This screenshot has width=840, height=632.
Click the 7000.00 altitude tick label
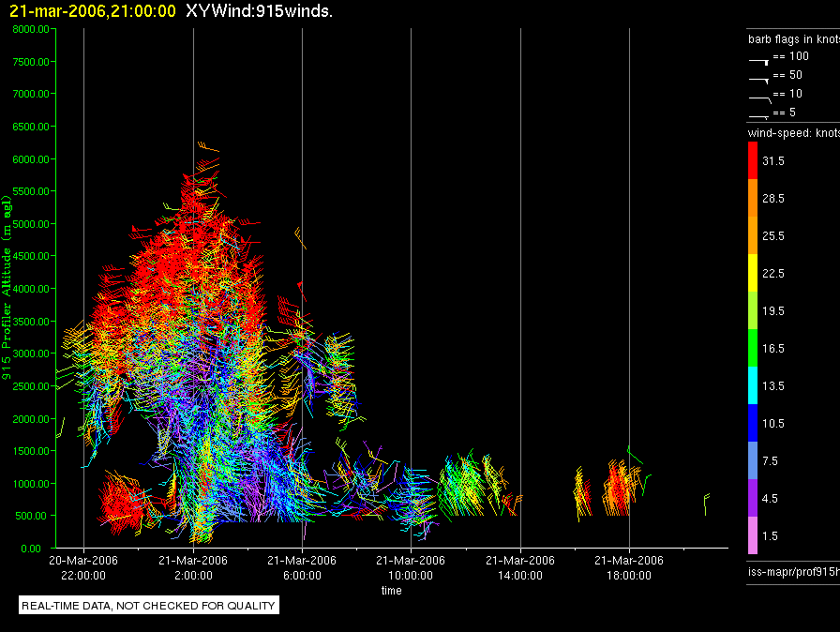(x=31, y=94)
